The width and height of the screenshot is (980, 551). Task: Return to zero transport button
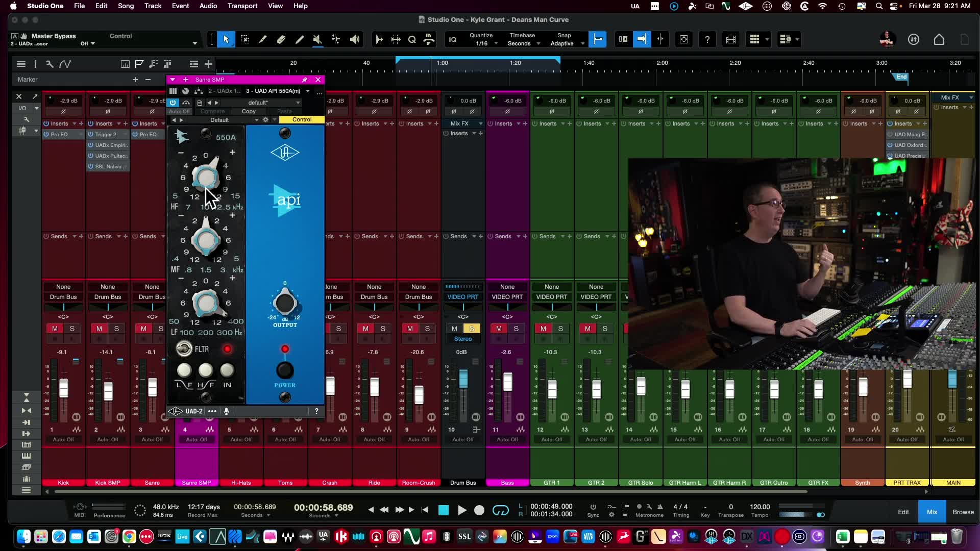coord(425,510)
